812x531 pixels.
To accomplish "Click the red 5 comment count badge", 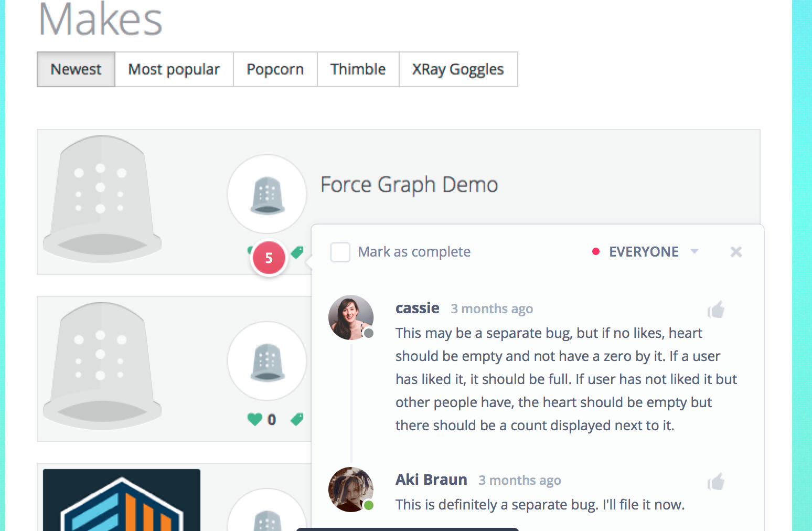I will pos(269,258).
